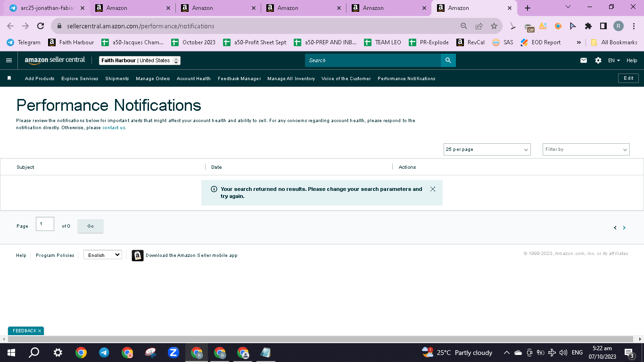Click the Amazon Seller Central logo

(x=55, y=60)
